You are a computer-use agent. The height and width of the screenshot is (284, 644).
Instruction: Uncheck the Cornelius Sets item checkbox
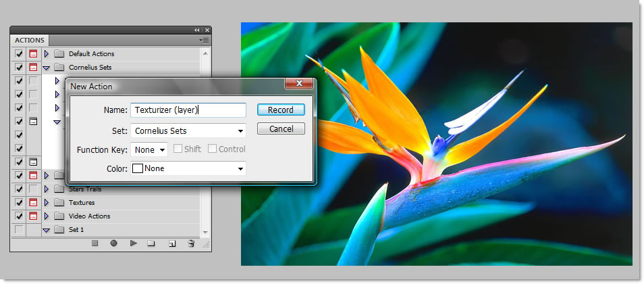[19, 67]
